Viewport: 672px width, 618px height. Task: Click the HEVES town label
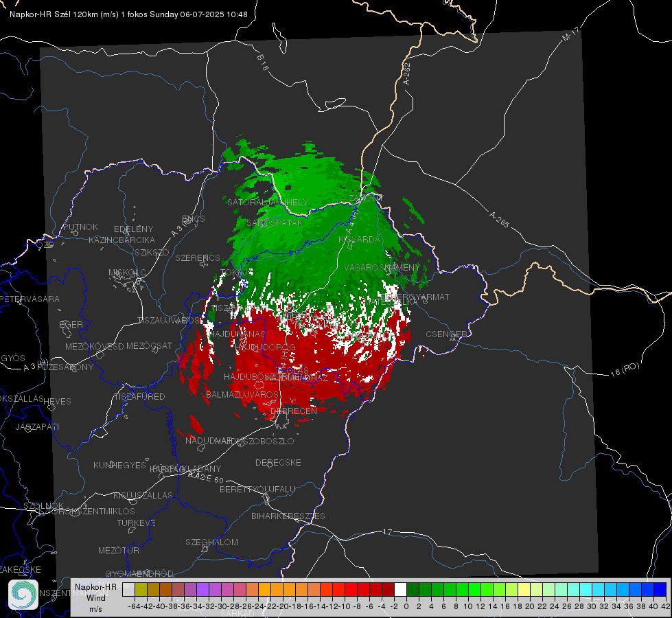coord(58,402)
